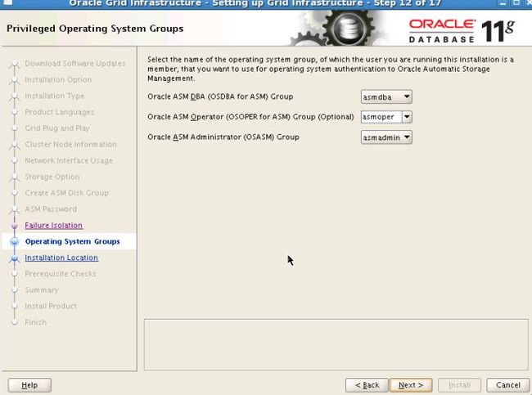
Task: Click the Cluster Node Information step
Action: (x=70, y=145)
